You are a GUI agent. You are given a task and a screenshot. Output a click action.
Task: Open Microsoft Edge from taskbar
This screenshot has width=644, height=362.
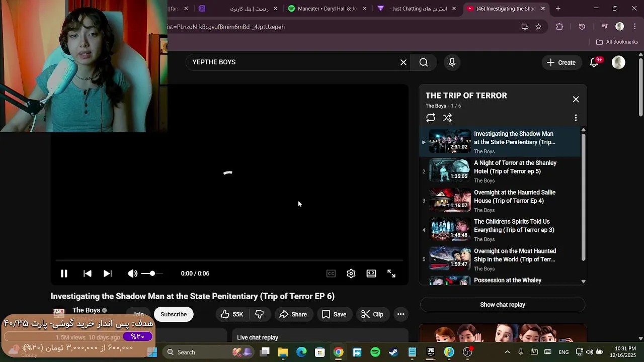[301, 352]
